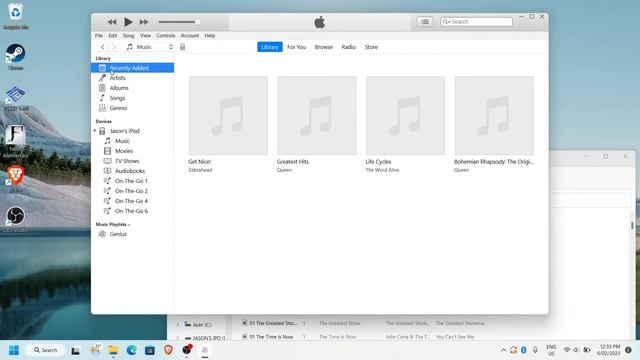Open the View menu
Viewport: 640px width, 360px height.
[145, 36]
